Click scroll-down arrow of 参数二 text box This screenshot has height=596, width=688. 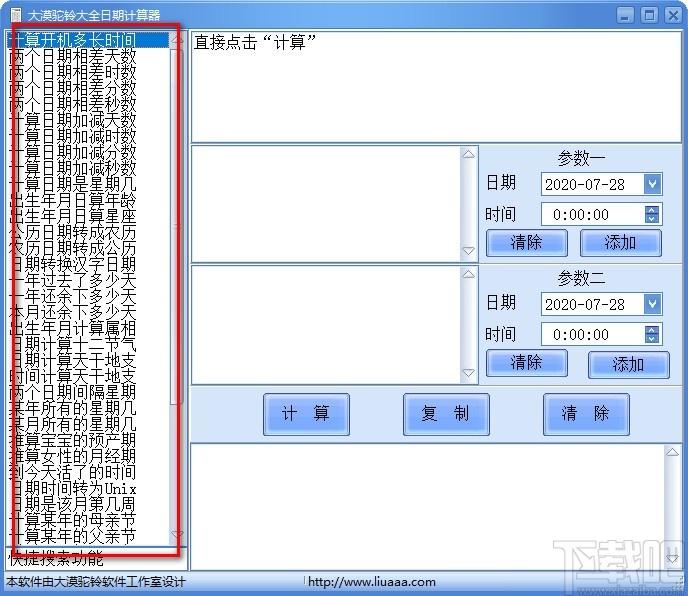click(469, 373)
